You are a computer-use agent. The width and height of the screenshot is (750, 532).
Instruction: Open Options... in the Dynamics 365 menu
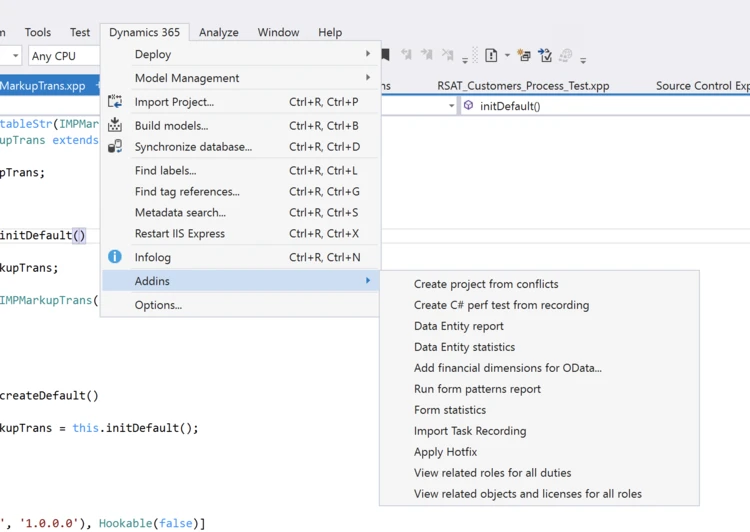point(158,305)
